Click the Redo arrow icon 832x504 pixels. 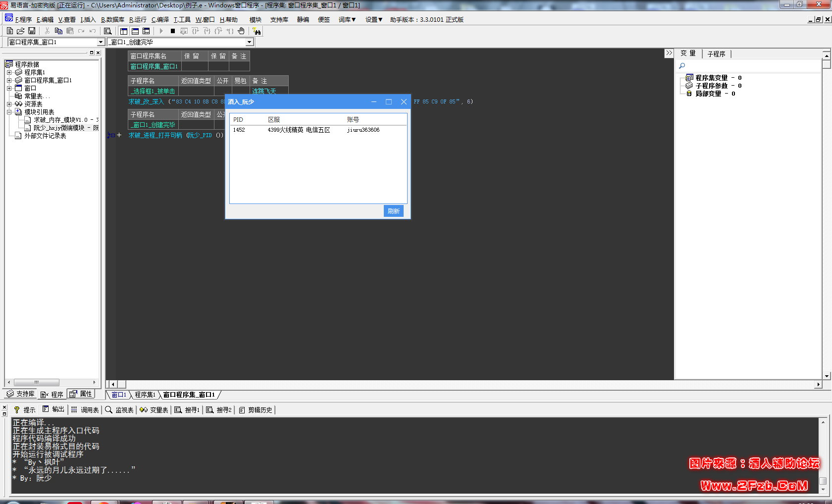[x=81, y=31]
